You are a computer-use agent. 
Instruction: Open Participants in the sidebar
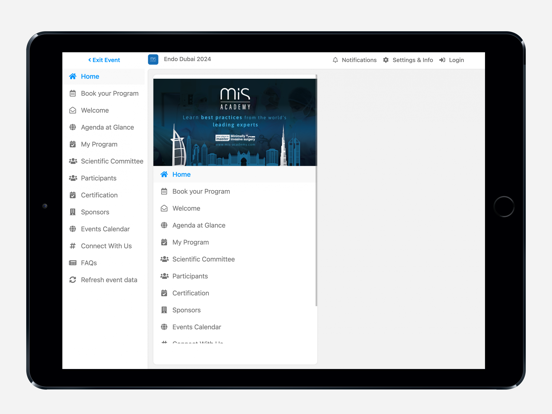[98, 178]
